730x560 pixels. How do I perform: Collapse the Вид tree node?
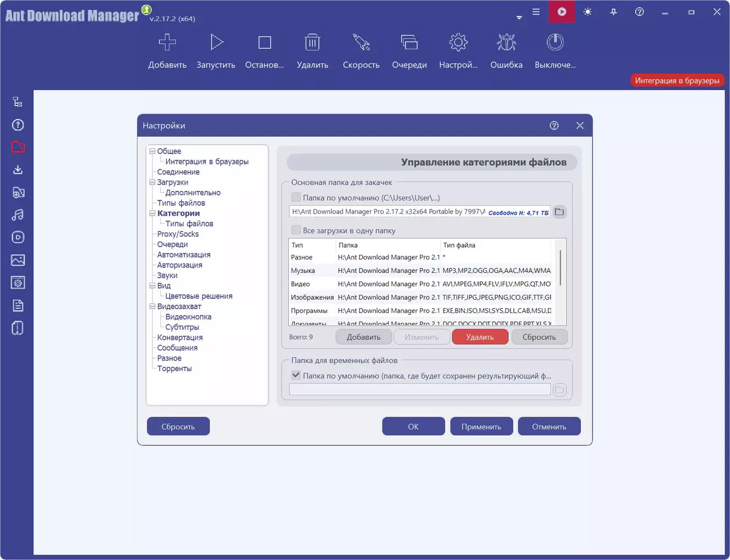(153, 285)
